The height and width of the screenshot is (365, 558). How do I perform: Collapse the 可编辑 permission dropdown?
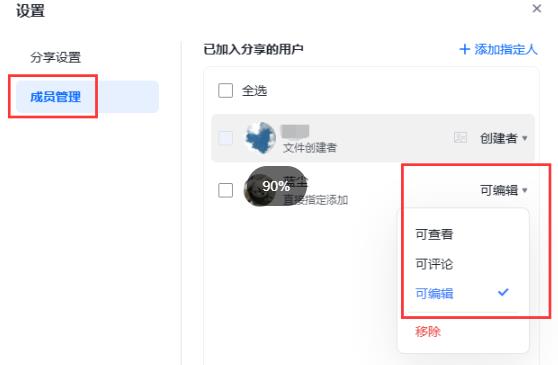coord(503,190)
